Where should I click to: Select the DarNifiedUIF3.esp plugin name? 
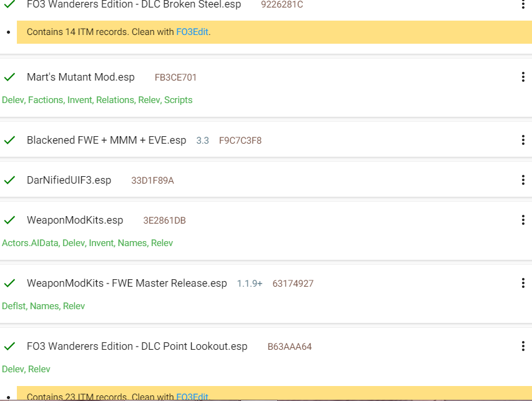pyautogui.click(x=69, y=180)
